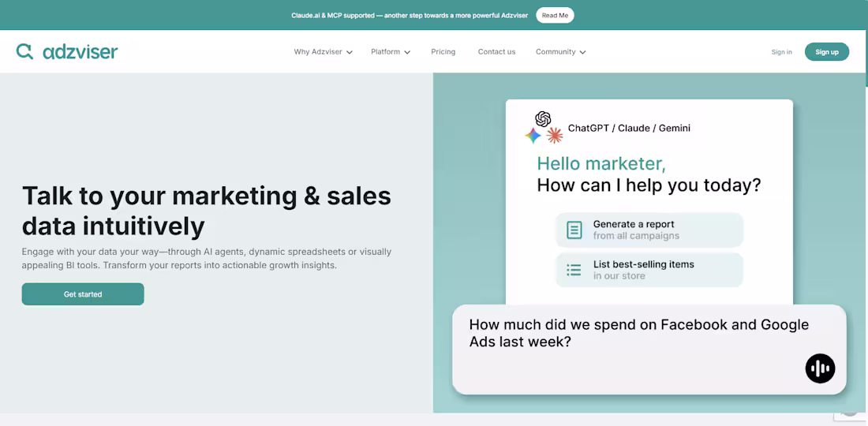The height and width of the screenshot is (426, 868).
Task: Click the Get started button
Action: coord(83,294)
